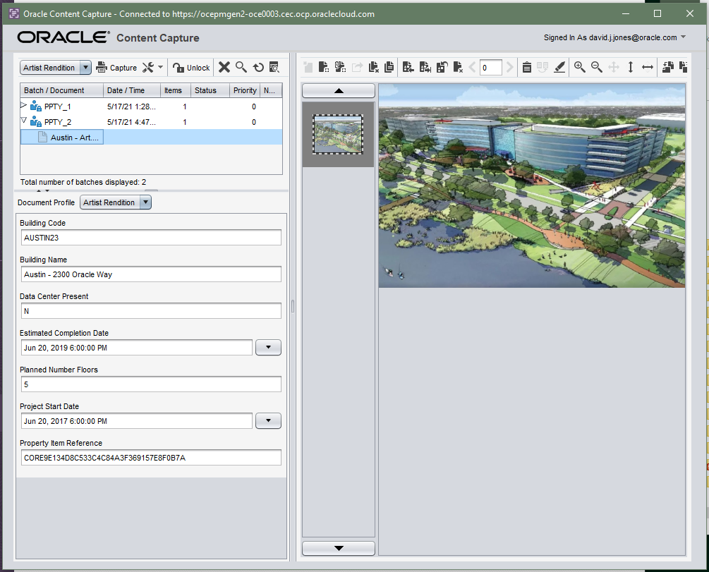The image size is (709, 572).
Task: Click the magnifier search batches icon
Action: click(241, 67)
